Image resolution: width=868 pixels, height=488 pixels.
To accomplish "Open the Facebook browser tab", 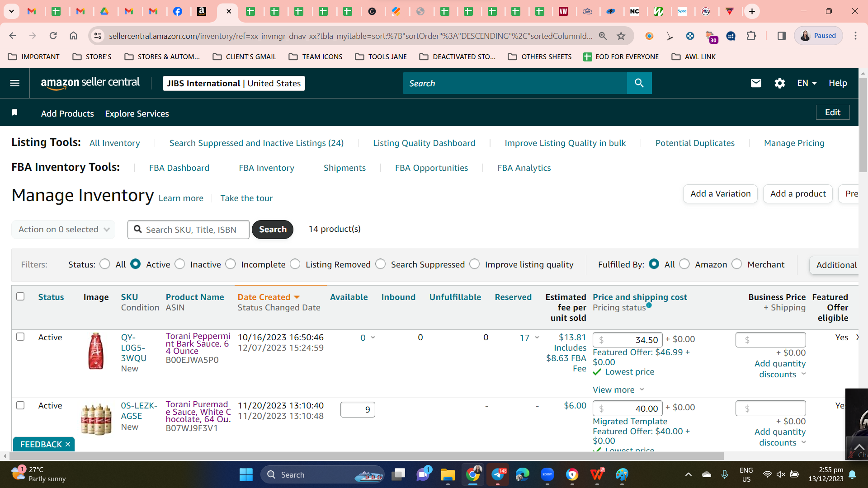I will pyautogui.click(x=178, y=11).
